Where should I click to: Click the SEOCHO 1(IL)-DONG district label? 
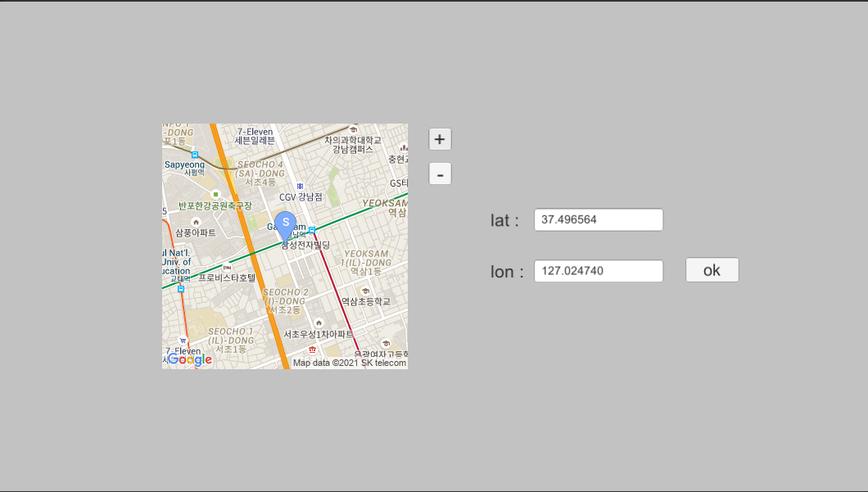point(231,341)
